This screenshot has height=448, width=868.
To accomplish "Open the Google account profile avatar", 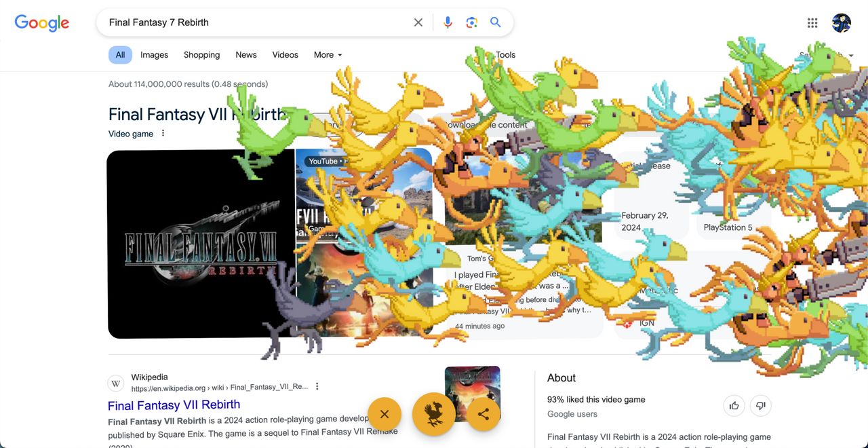I will pos(842,23).
